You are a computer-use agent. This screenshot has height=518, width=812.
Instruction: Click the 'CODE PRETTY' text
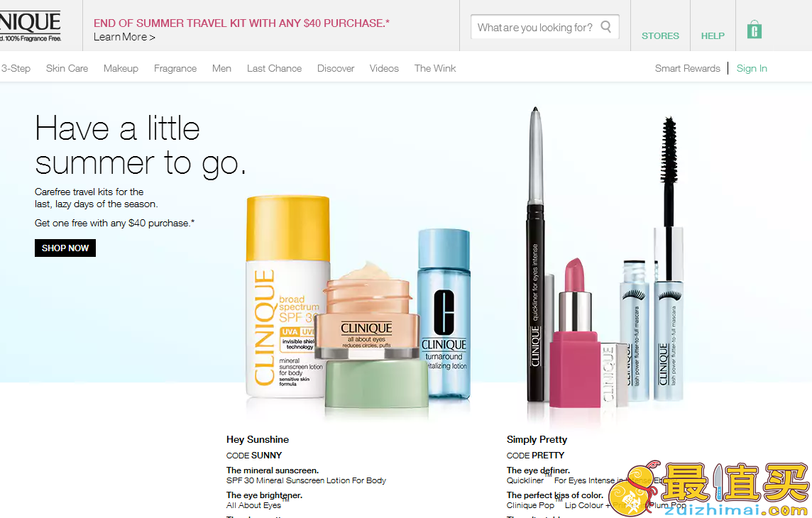[x=535, y=456]
